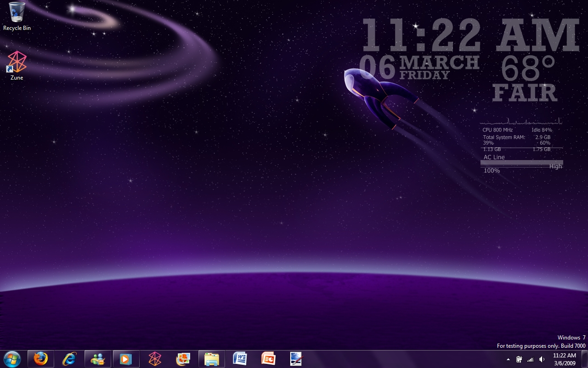The width and height of the screenshot is (588, 368).
Task: Click the Idle 84% value
Action: [542, 130]
